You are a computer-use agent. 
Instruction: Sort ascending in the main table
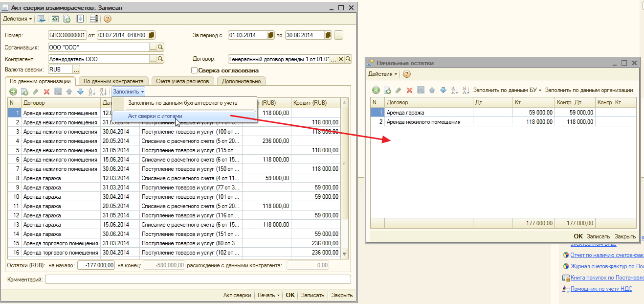92,92
